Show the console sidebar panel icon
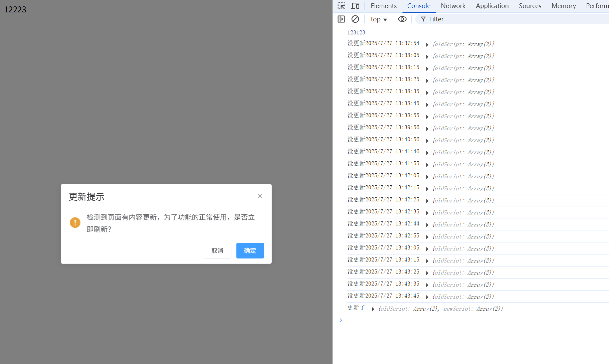The height and width of the screenshot is (364, 609). click(x=341, y=19)
